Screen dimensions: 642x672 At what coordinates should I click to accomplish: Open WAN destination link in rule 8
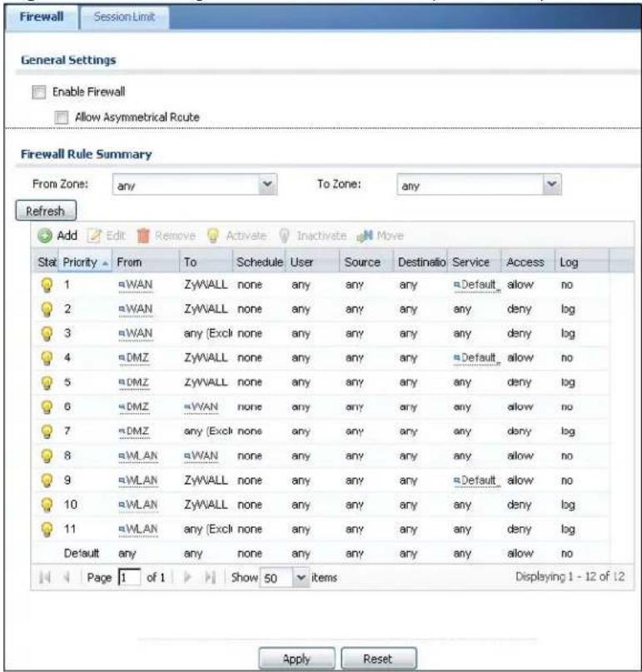(201, 455)
